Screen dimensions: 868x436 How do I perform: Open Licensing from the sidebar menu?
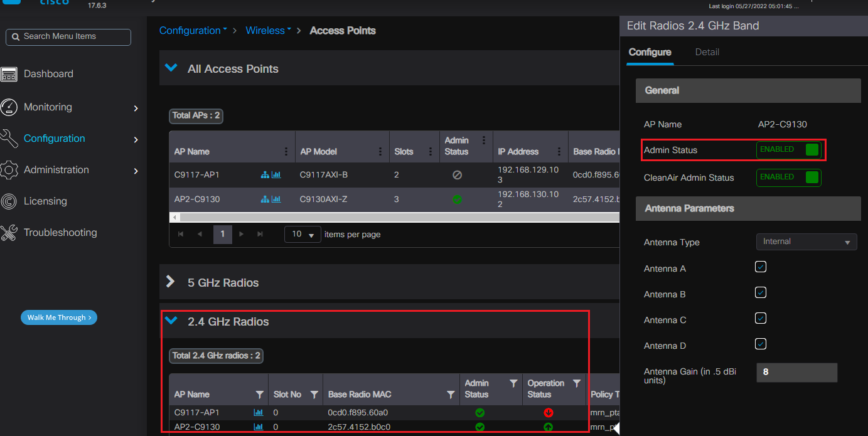click(x=45, y=201)
